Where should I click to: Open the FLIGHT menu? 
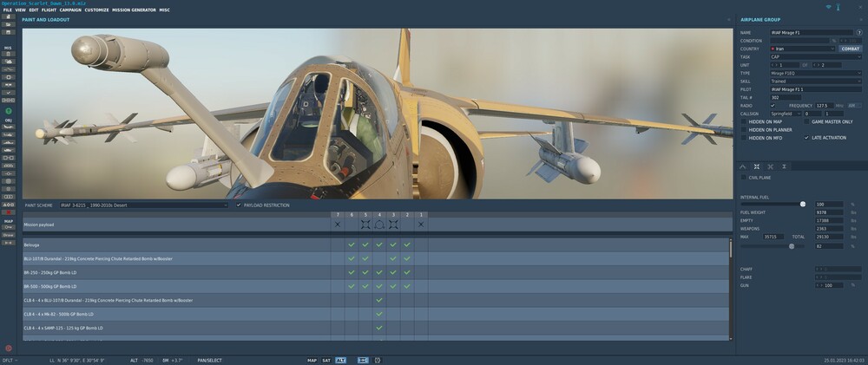(49, 10)
